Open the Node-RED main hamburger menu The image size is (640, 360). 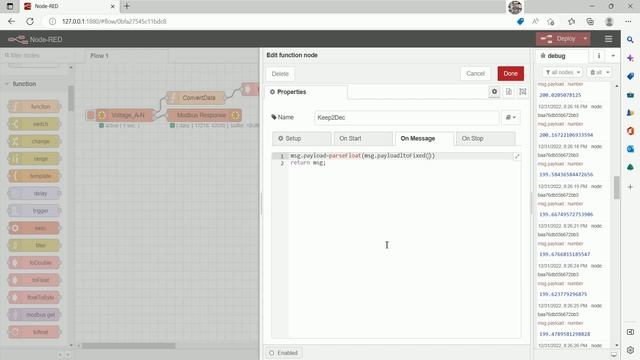(608, 39)
